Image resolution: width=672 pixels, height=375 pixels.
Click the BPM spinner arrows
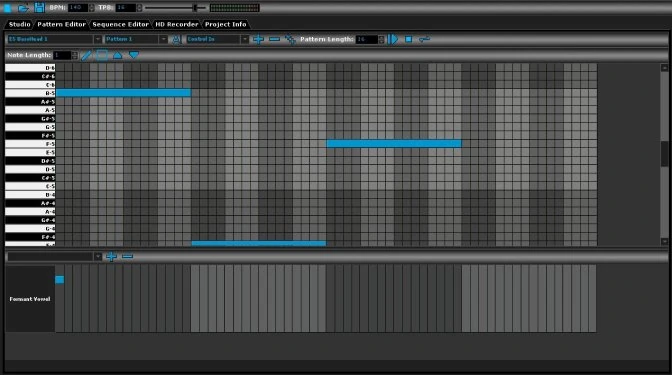[91, 8]
